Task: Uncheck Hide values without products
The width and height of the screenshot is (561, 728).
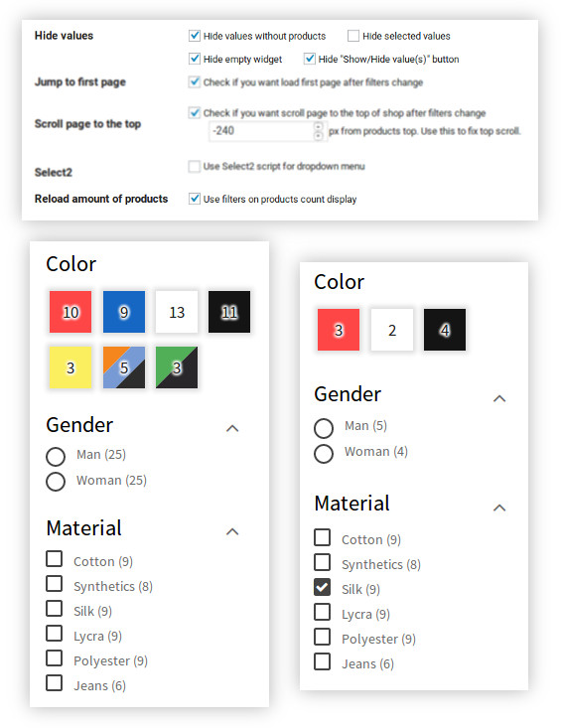Action: click(x=195, y=36)
